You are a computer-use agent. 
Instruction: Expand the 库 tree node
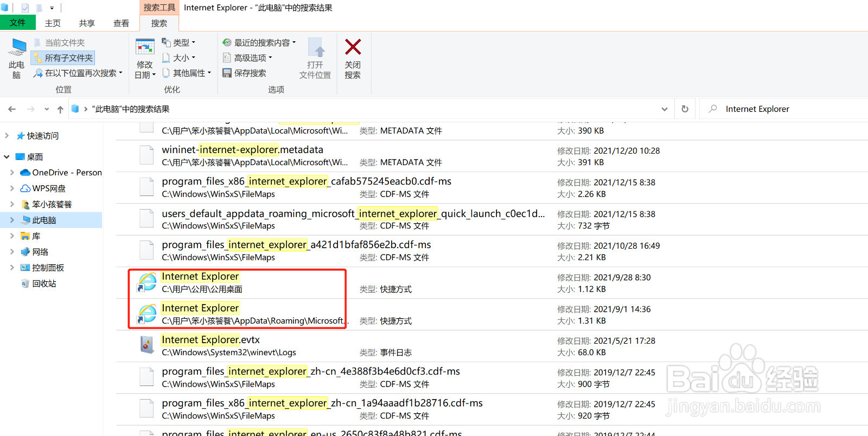pyautogui.click(x=12, y=236)
